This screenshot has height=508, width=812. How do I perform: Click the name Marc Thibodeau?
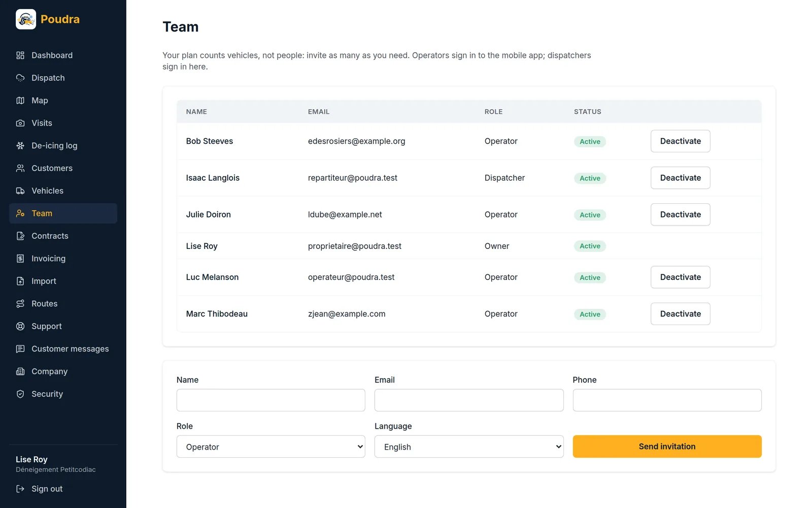217,314
